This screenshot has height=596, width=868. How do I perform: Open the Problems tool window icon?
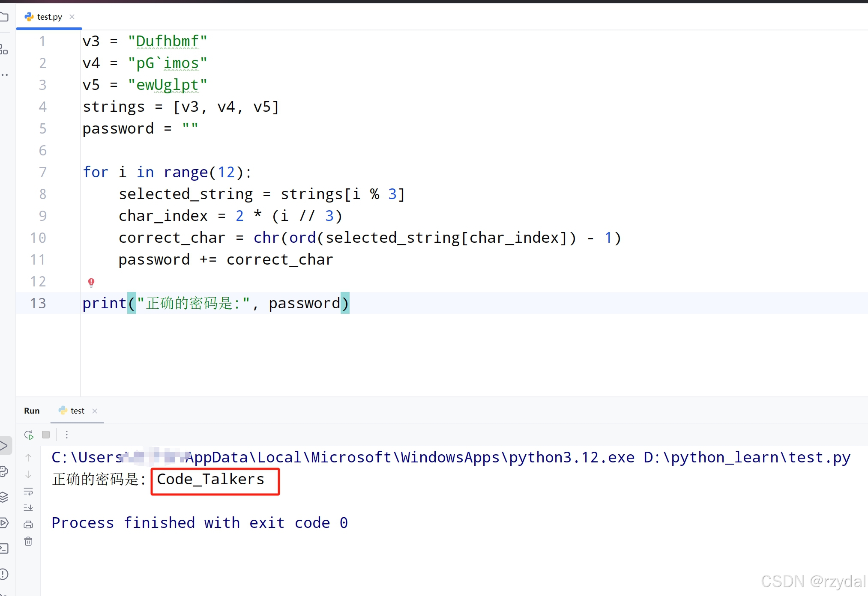3,574
